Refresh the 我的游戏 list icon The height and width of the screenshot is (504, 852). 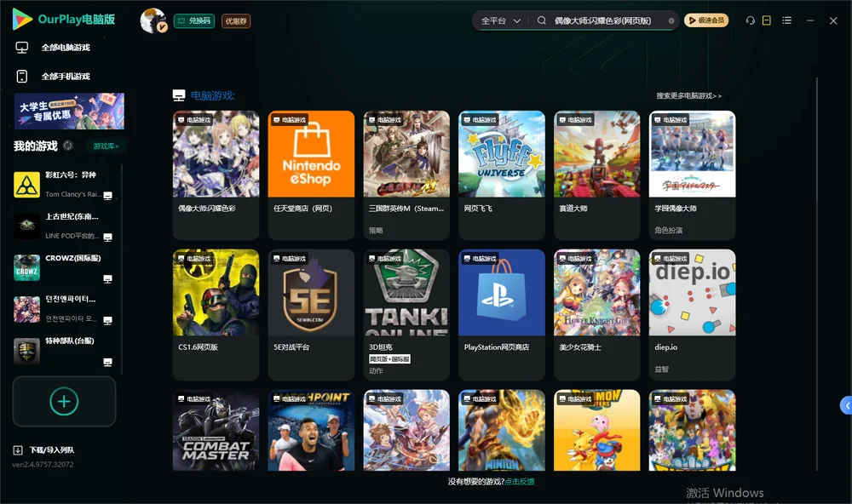click(x=68, y=146)
